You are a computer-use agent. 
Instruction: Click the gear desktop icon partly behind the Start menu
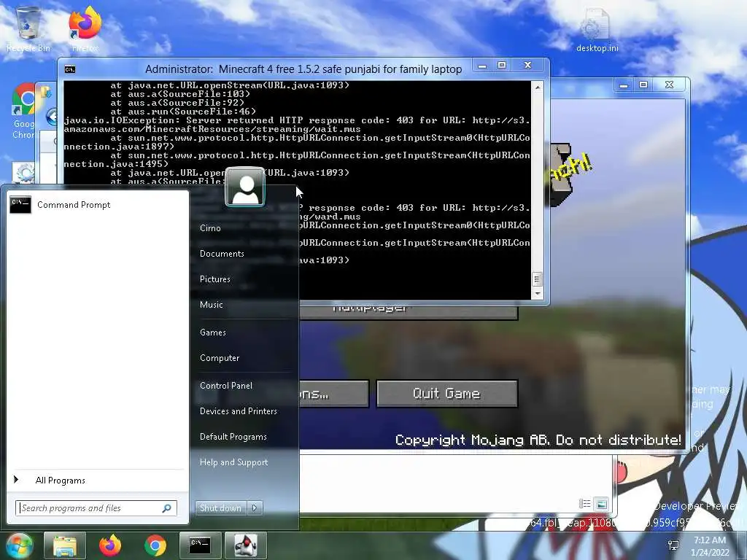tap(24, 172)
